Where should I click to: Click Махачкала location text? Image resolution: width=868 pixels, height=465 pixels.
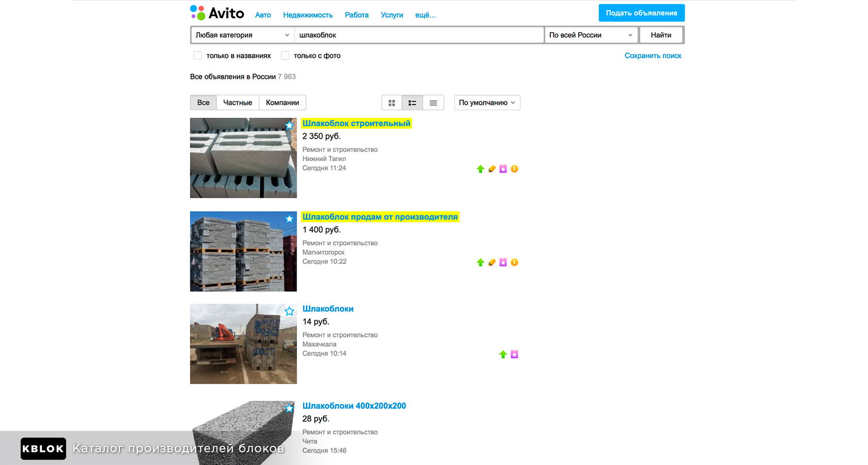[x=319, y=344]
